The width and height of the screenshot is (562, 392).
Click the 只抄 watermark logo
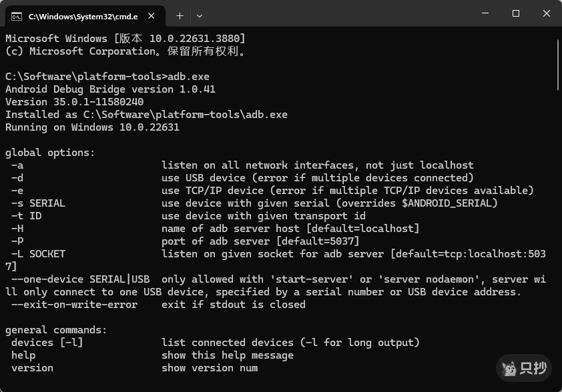(x=525, y=367)
